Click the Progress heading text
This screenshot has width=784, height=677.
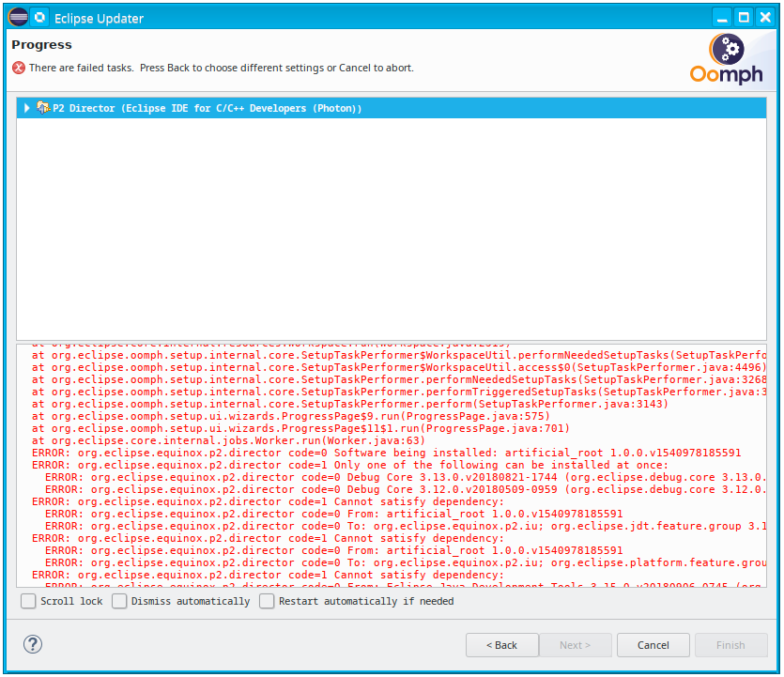click(41, 44)
